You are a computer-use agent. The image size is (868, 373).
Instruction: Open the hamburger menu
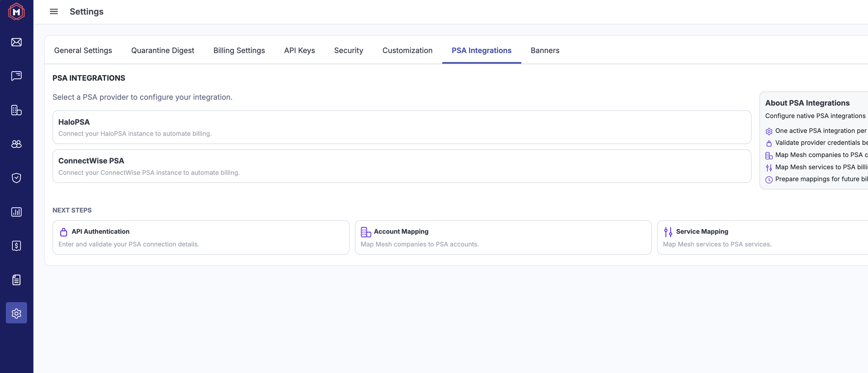coord(54,11)
